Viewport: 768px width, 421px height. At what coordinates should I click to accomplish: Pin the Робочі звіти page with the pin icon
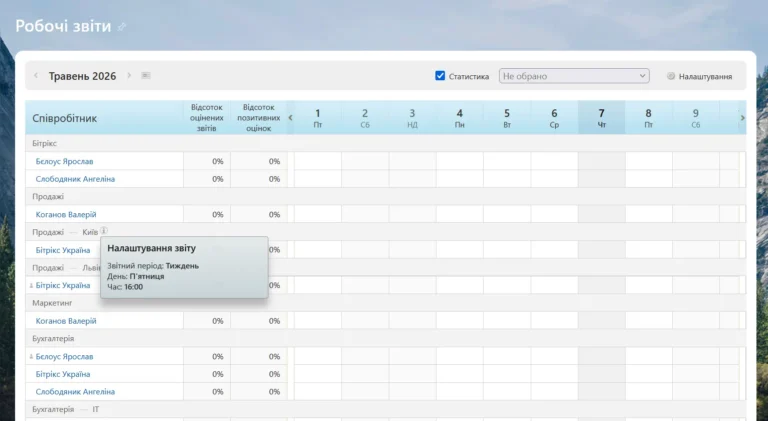(122, 27)
